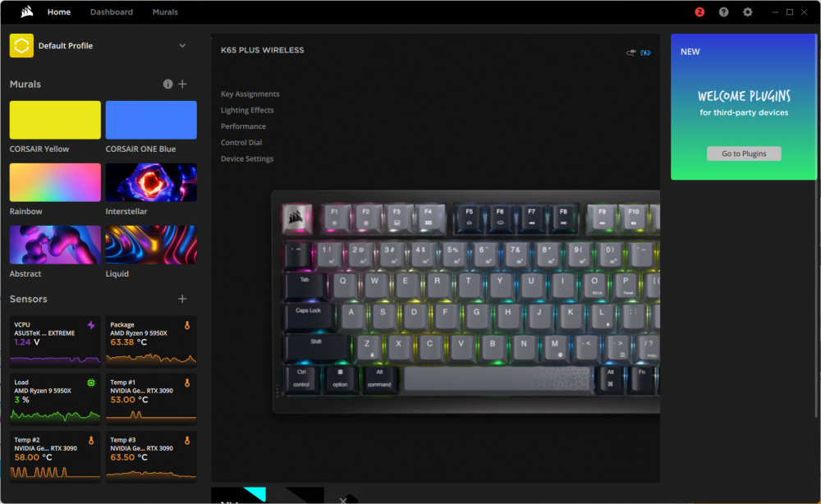Show Murals info icon

[167, 84]
